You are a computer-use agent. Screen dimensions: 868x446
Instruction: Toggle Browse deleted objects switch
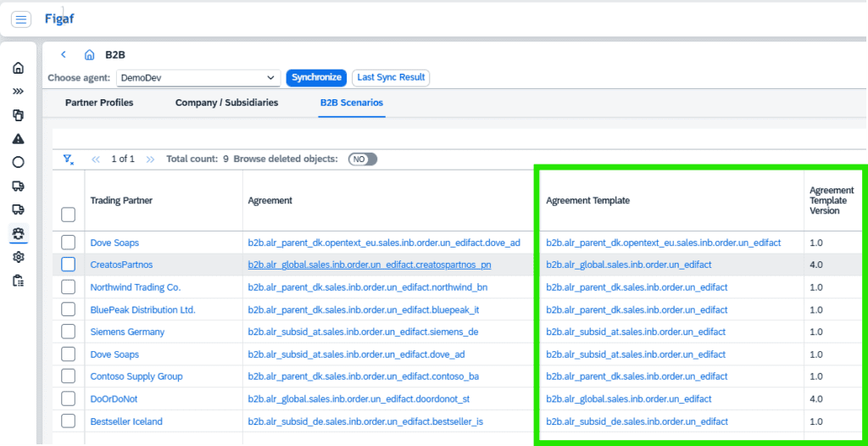click(x=363, y=159)
